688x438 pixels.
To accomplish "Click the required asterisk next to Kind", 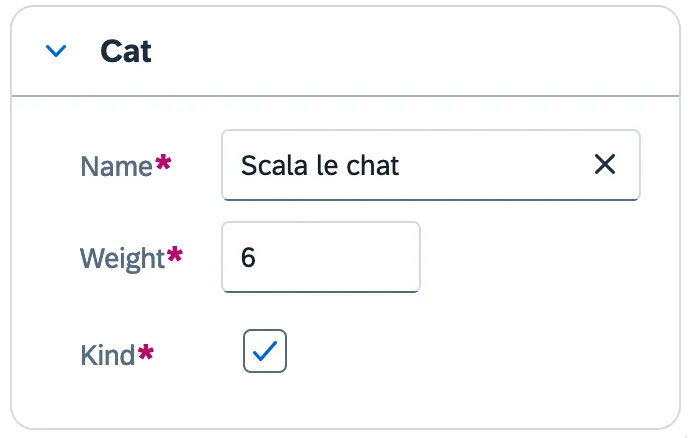I will pos(146,352).
